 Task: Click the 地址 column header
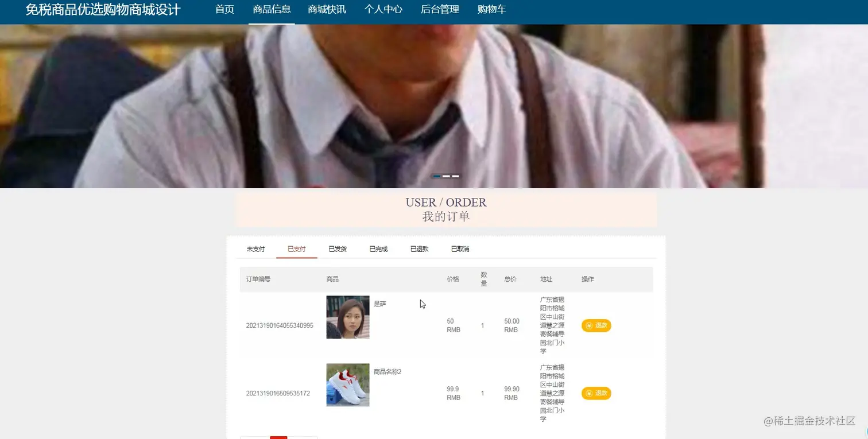[546, 279]
